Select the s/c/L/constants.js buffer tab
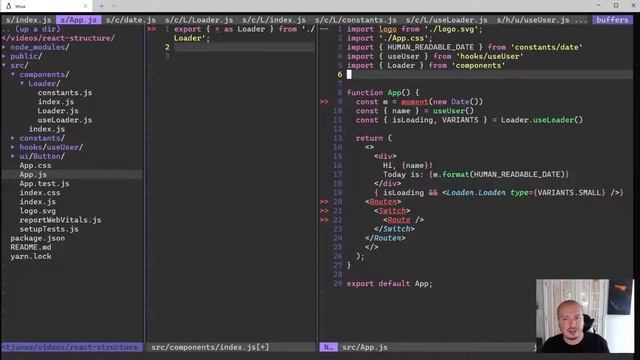 coord(356,20)
